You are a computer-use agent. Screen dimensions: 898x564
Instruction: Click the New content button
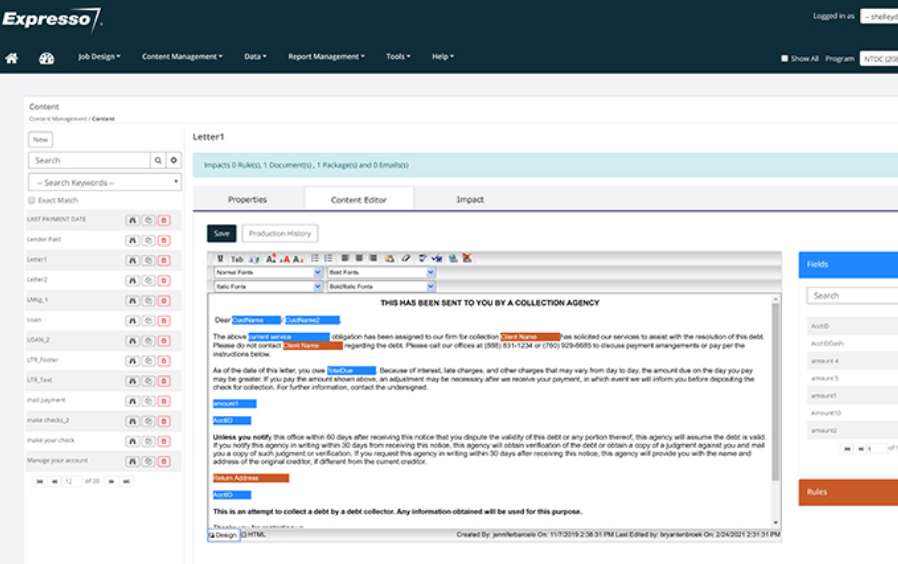pos(41,140)
